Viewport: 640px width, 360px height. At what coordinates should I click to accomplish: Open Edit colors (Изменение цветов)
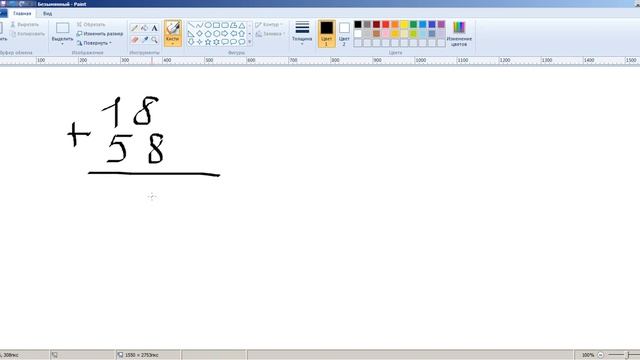(459, 33)
